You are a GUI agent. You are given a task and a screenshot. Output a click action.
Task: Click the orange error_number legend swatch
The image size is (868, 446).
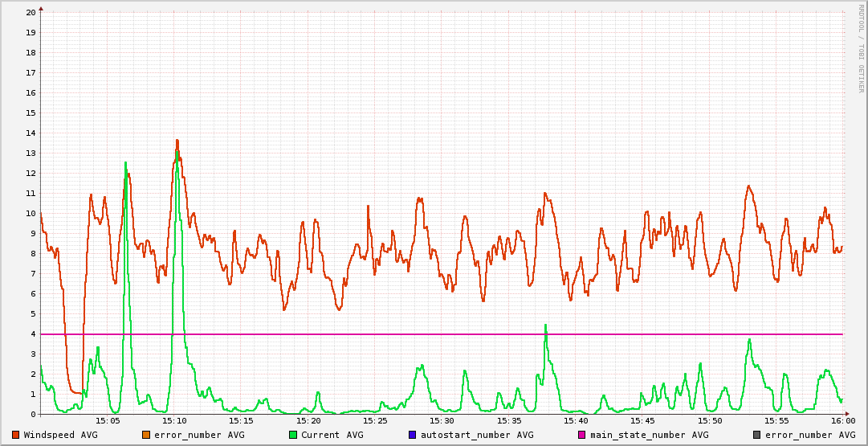[146, 435]
